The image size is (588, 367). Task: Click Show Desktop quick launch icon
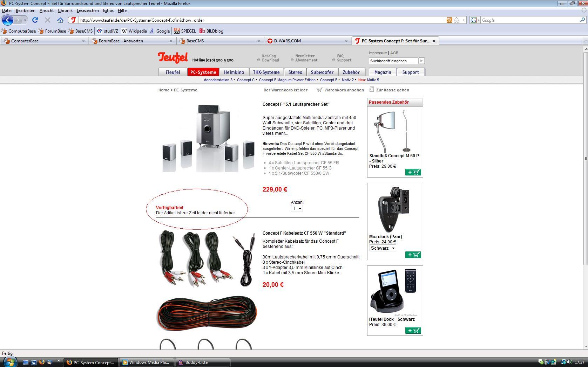point(25,362)
